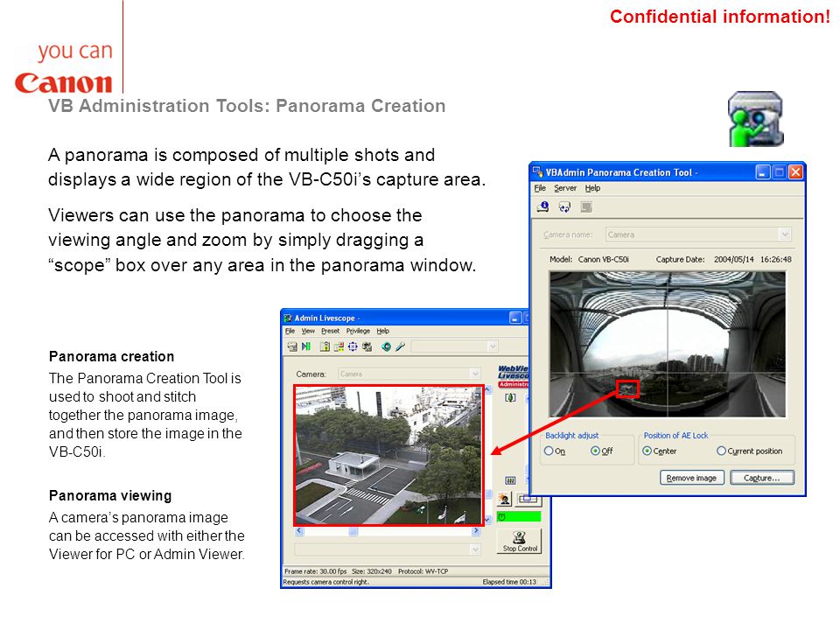Open Preset menu in Admin Livescope

point(331,331)
